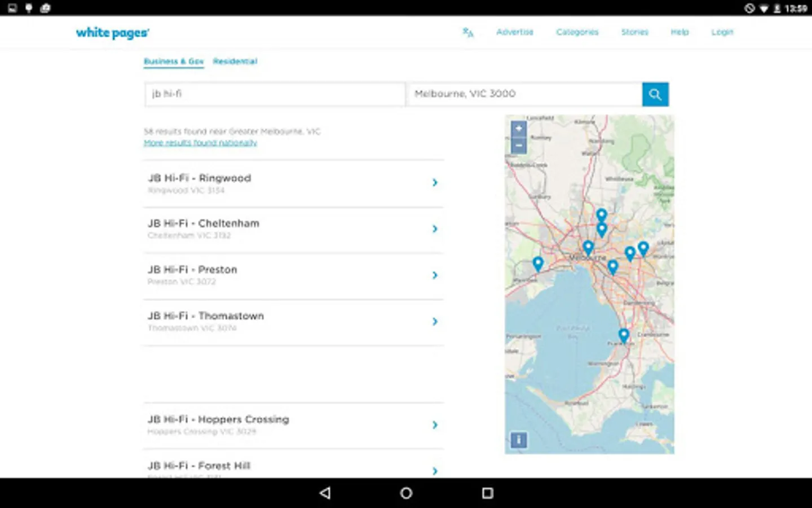812x508 pixels.
Task: Zoom in on the map
Action: pos(519,129)
